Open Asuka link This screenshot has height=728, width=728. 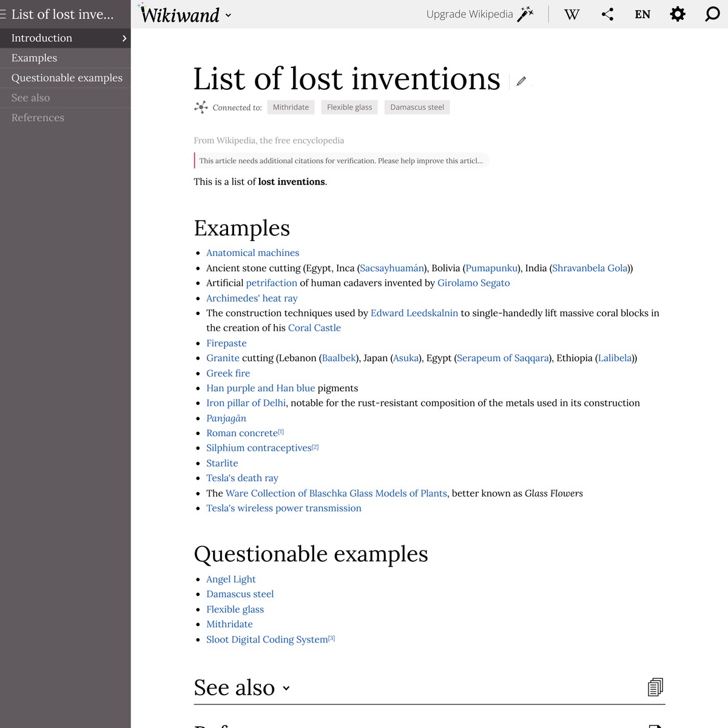pos(406,359)
